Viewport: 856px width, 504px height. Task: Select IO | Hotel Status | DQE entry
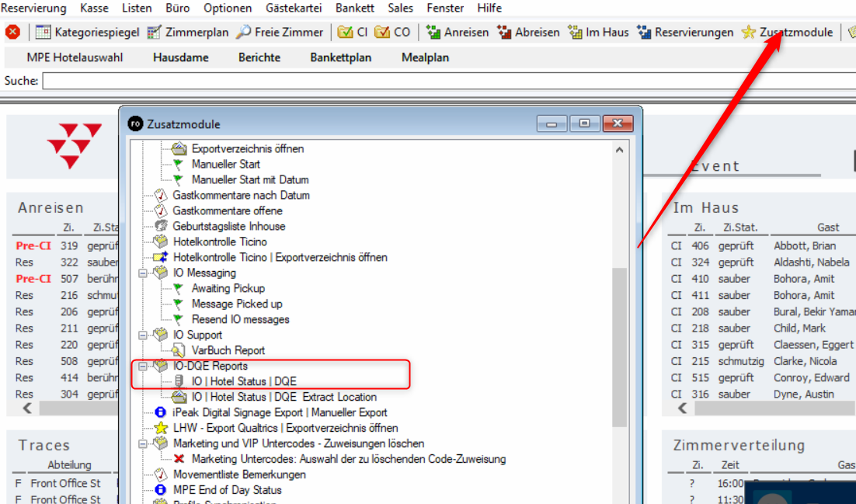[244, 381]
